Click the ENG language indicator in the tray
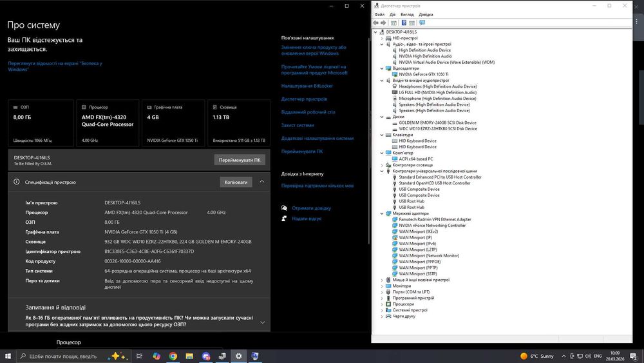 pyautogui.click(x=598, y=356)
